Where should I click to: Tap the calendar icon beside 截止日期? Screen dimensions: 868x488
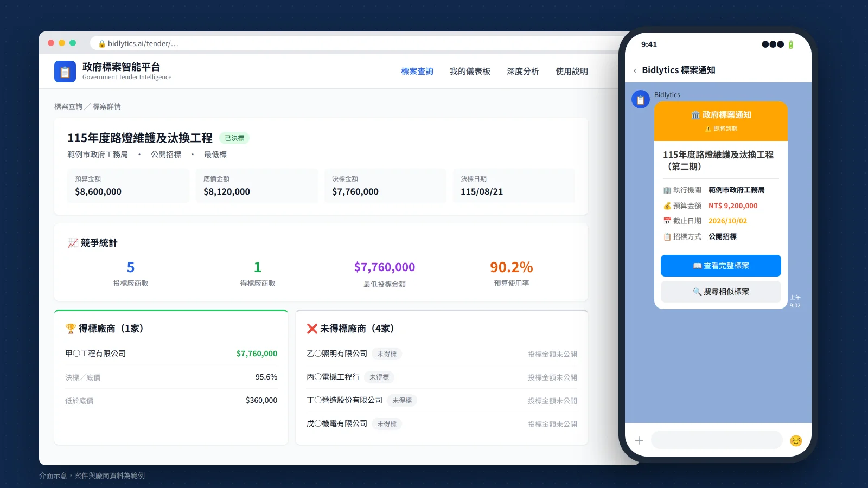pos(667,221)
